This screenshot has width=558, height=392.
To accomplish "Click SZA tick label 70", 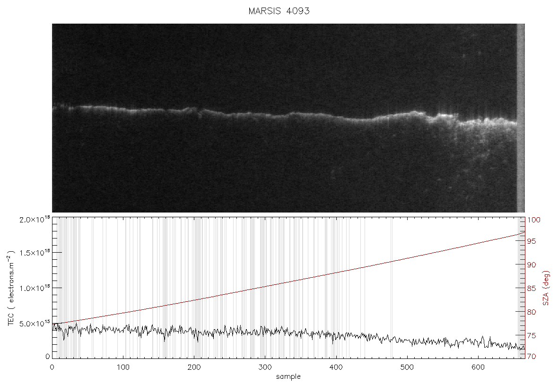I will click(x=532, y=357).
